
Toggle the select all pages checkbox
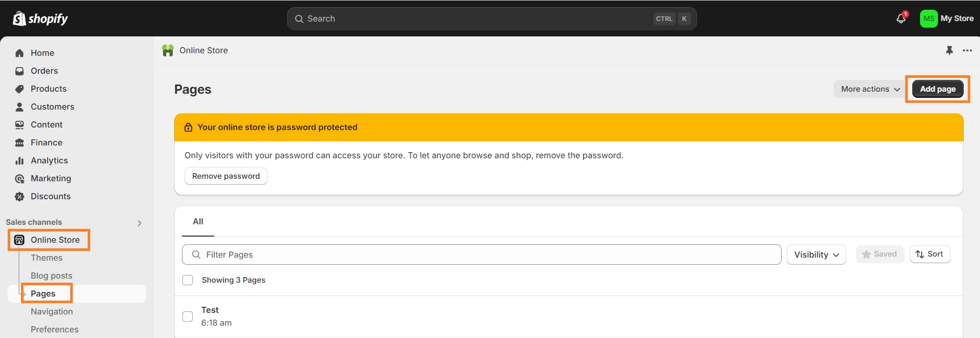point(188,280)
